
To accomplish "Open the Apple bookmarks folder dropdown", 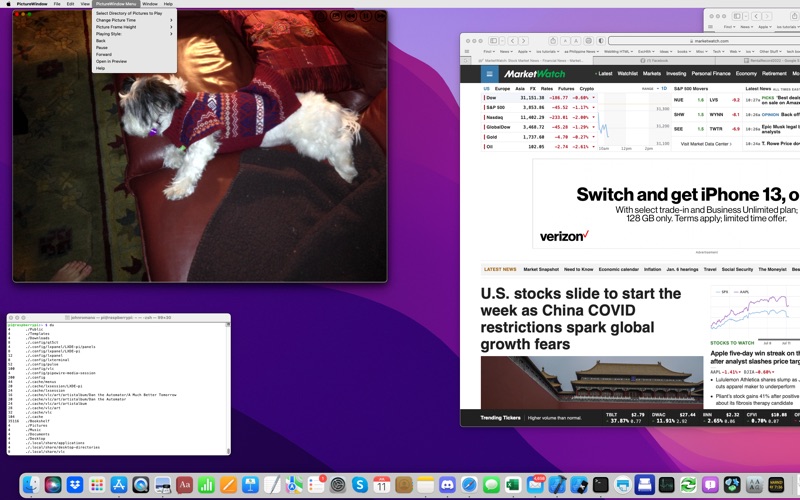I will (524, 52).
